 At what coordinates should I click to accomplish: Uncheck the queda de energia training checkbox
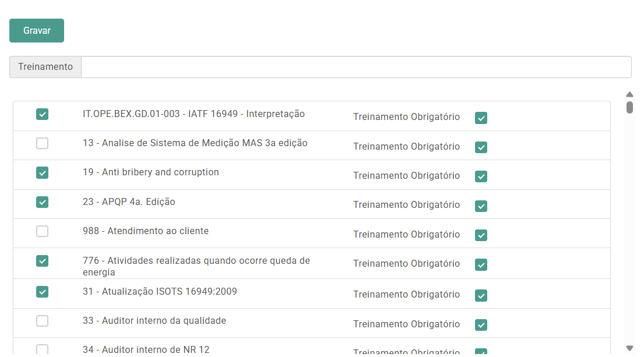click(42, 261)
